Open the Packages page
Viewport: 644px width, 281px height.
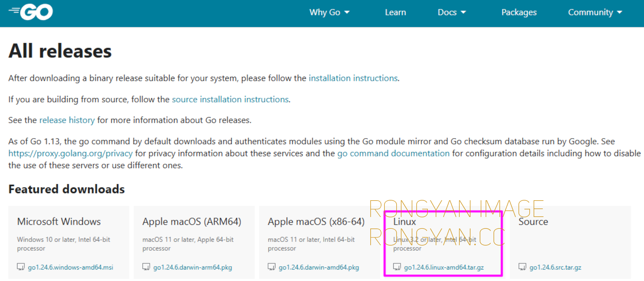click(x=519, y=12)
